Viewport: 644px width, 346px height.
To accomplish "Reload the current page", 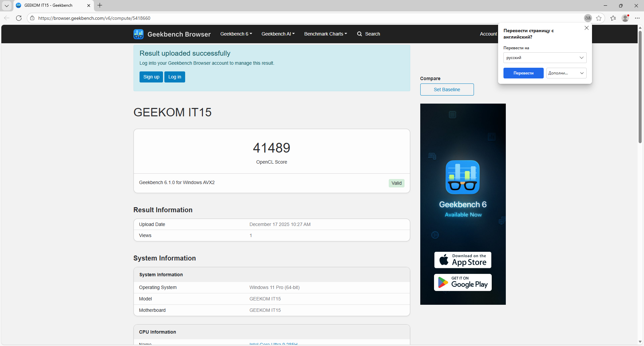I will pos(19,18).
